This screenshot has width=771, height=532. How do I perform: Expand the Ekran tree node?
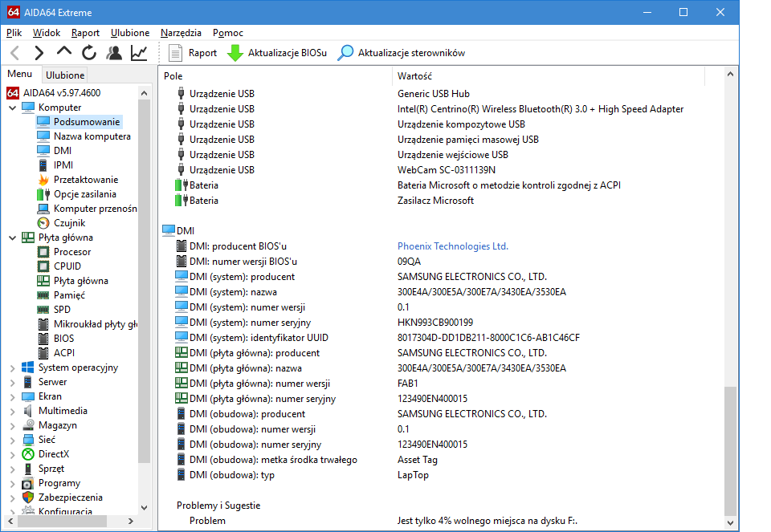[x=12, y=397]
